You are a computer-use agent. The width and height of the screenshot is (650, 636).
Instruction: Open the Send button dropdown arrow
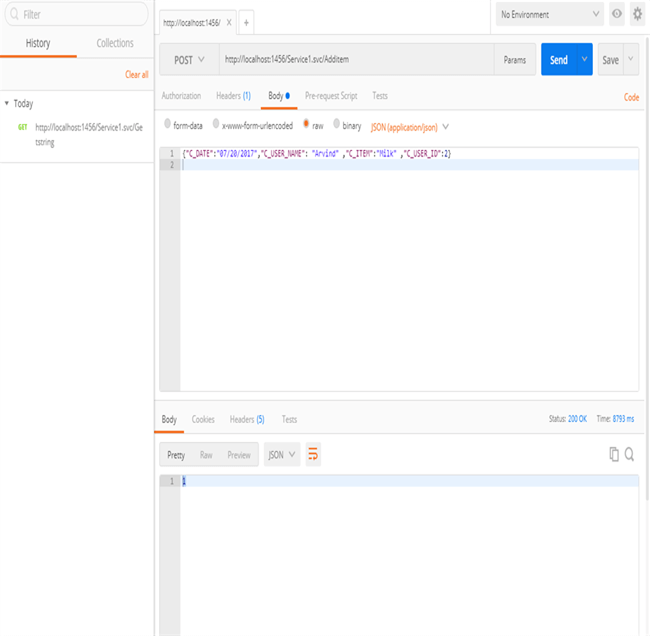(585, 59)
